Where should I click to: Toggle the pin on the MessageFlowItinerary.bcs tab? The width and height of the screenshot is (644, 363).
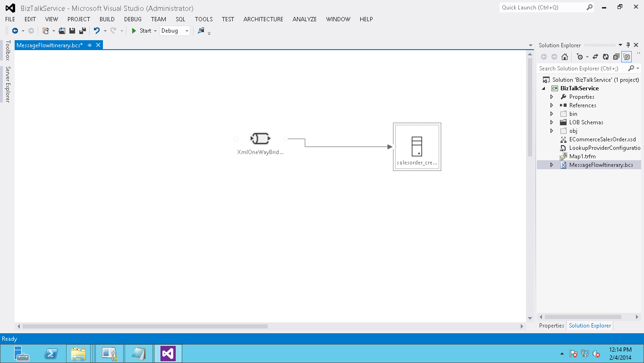(x=89, y=45)
